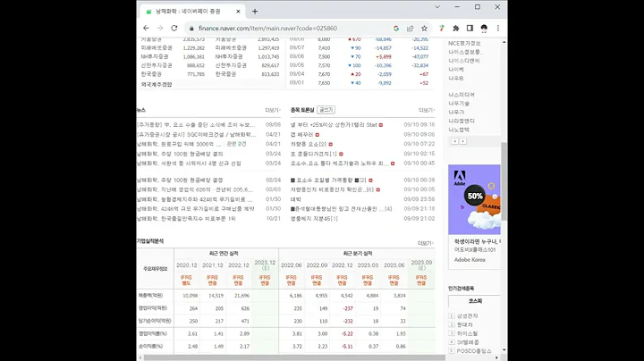Open POSCO홀딩스 in the popular search ranking

pos(474,351)
